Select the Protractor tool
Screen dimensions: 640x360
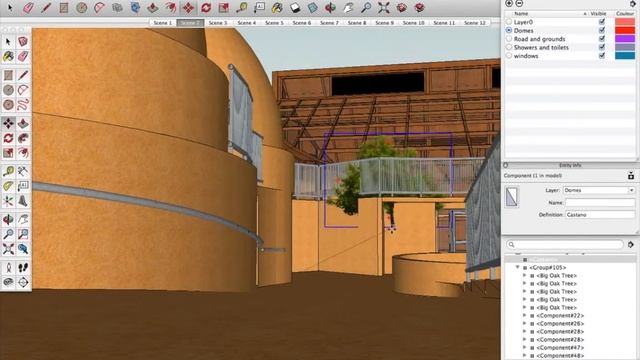8,186
